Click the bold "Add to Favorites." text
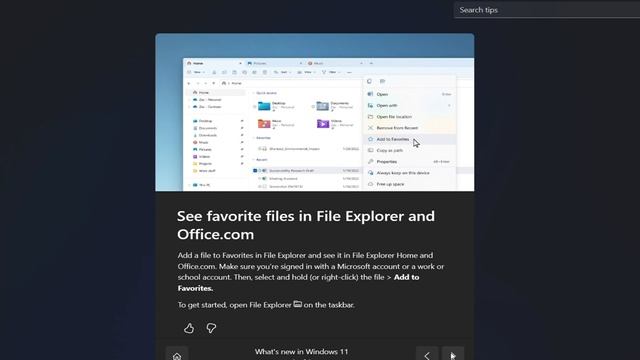The image size is (640, 360). (x=298, y=282)
